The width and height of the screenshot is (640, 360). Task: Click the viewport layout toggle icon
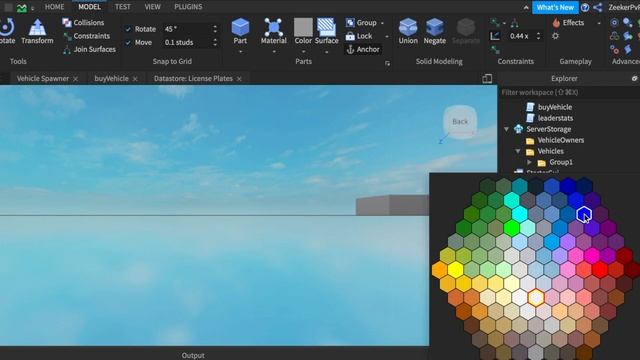click(x=487, y=79)
